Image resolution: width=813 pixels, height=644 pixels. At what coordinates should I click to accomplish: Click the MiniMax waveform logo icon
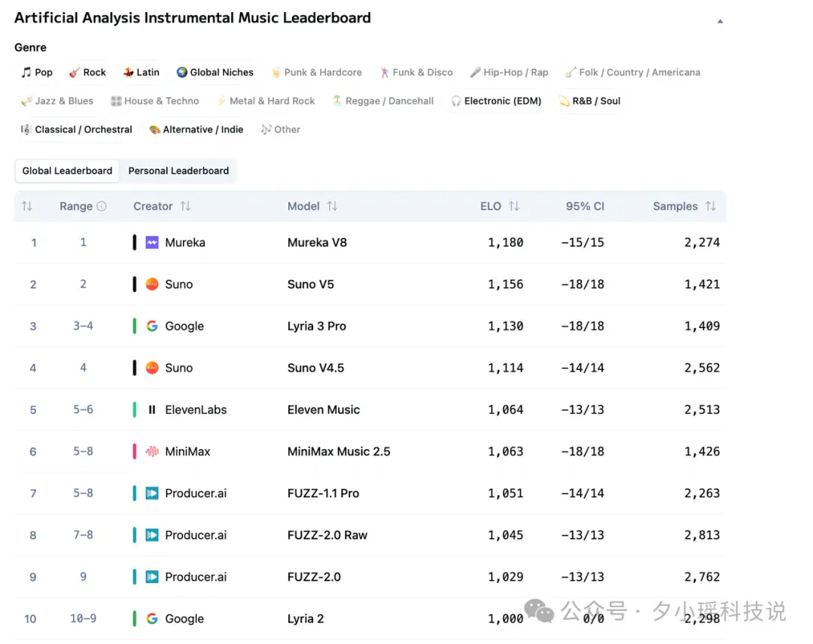click(152, 451)
